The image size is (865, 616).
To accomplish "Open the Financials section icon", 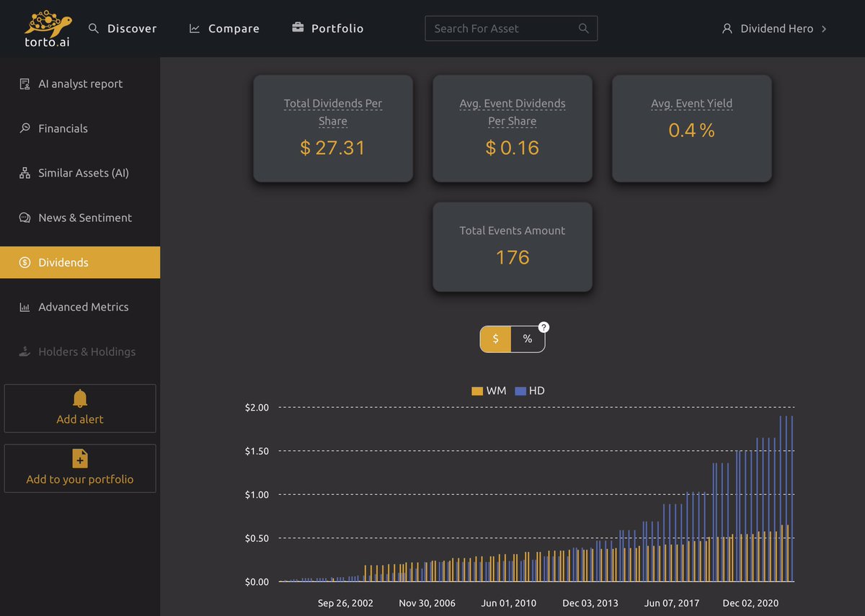I will click(23, 128).
